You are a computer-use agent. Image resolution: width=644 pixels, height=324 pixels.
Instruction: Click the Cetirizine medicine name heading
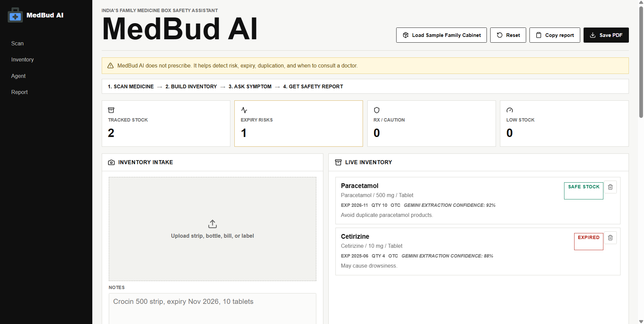(355, 236)
